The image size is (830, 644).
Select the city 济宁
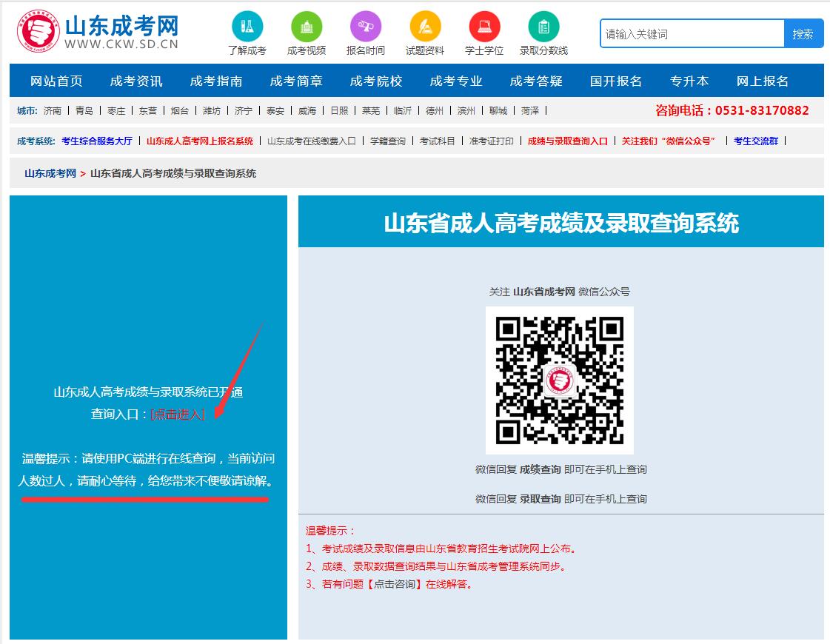243,110
